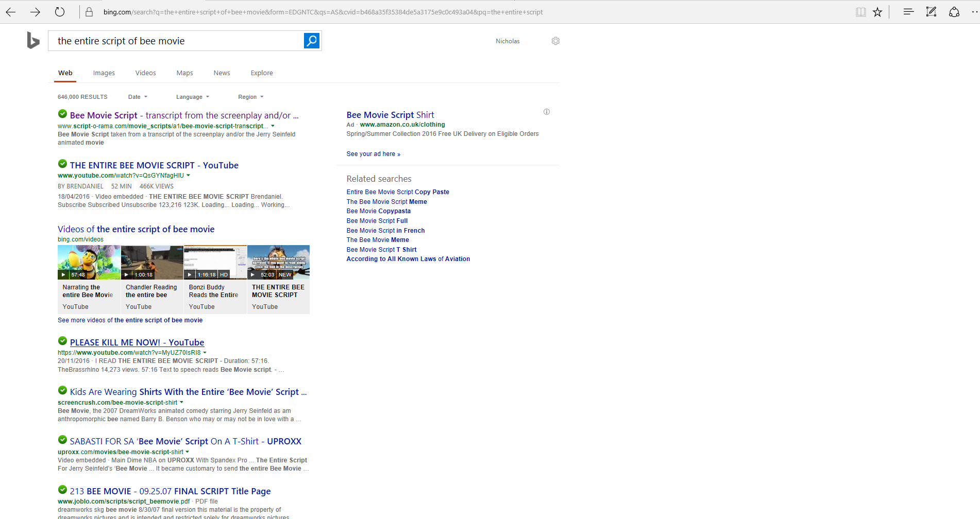Click green check beside PLEASE KILL ME NOW
Viewport: 980px width, 519px height.
pos(62,341)
